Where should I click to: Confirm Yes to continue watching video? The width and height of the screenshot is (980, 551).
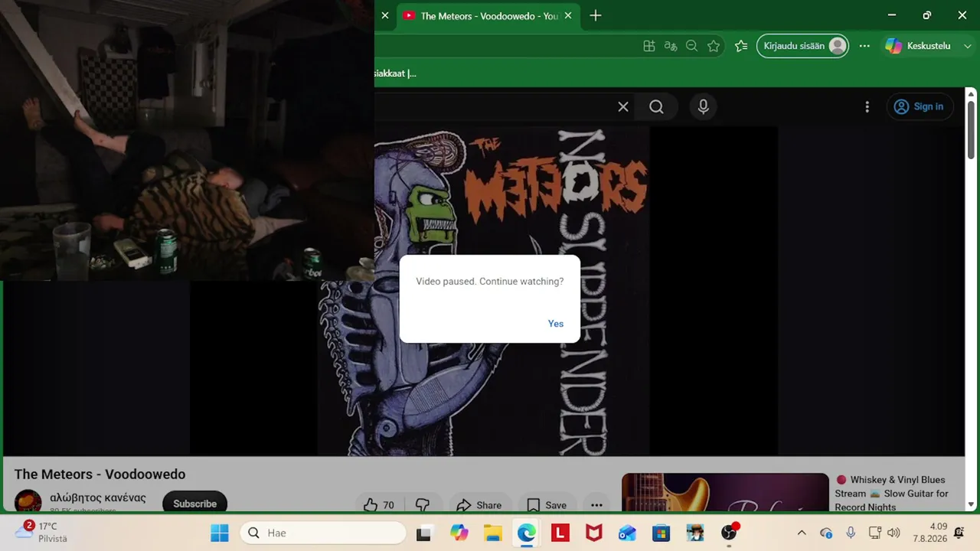pyautogui.click(x=556, y=324)
